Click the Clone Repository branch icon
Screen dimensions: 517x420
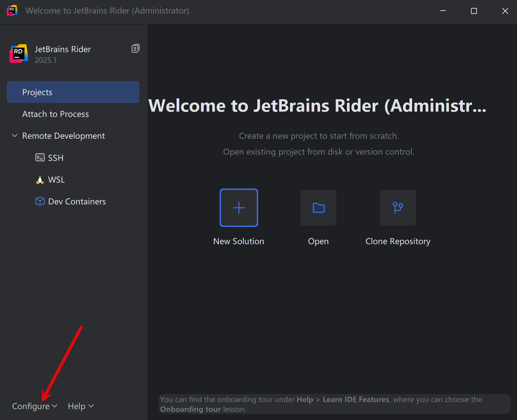(x=398, y=208)
